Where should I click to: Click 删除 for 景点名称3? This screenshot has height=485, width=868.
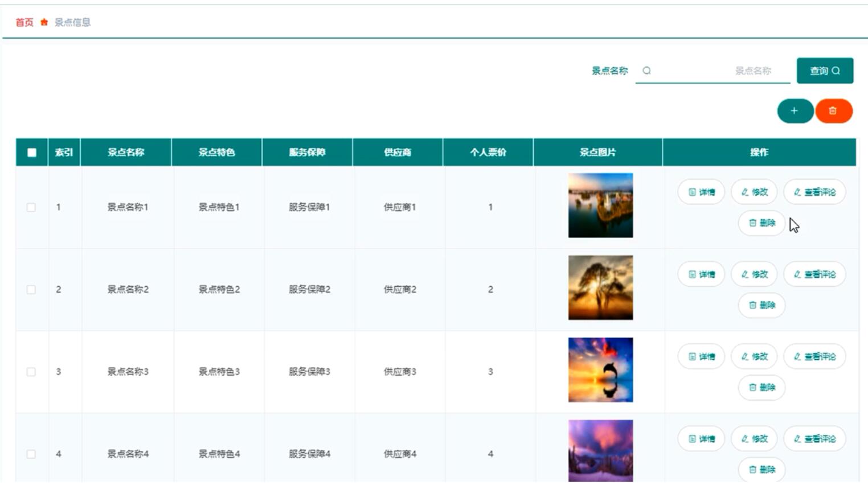click(x=761, y=387)
